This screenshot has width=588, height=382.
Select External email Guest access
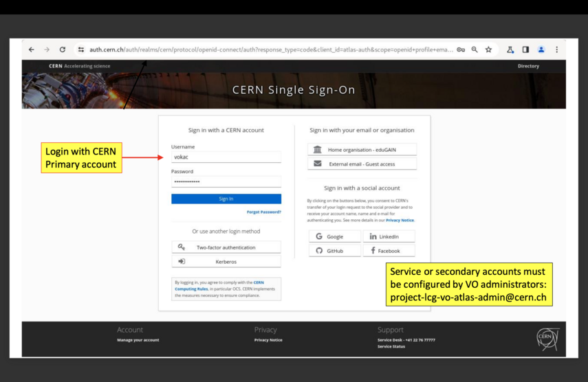pyautogui.click(x=362, y=164)
